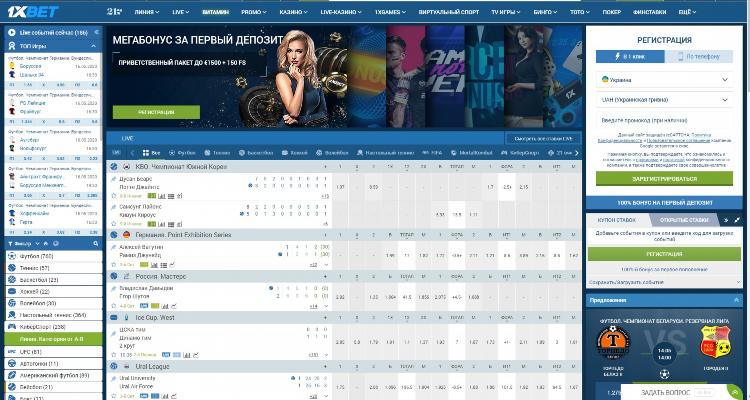The image size is (750, 400).
Task: Select По телефону registration mode
Action: (x=699, y=56)
